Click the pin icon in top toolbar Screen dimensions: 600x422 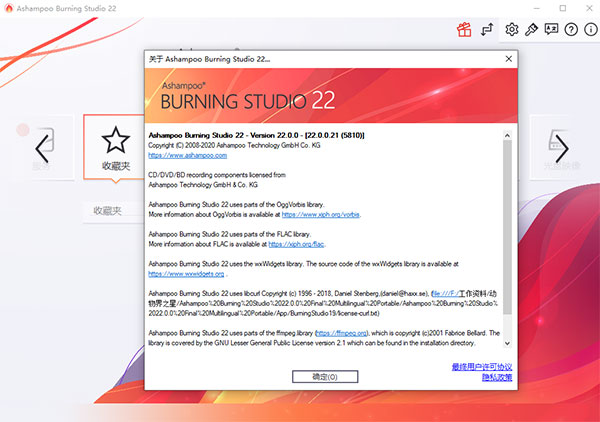click(x=532, y=29)
